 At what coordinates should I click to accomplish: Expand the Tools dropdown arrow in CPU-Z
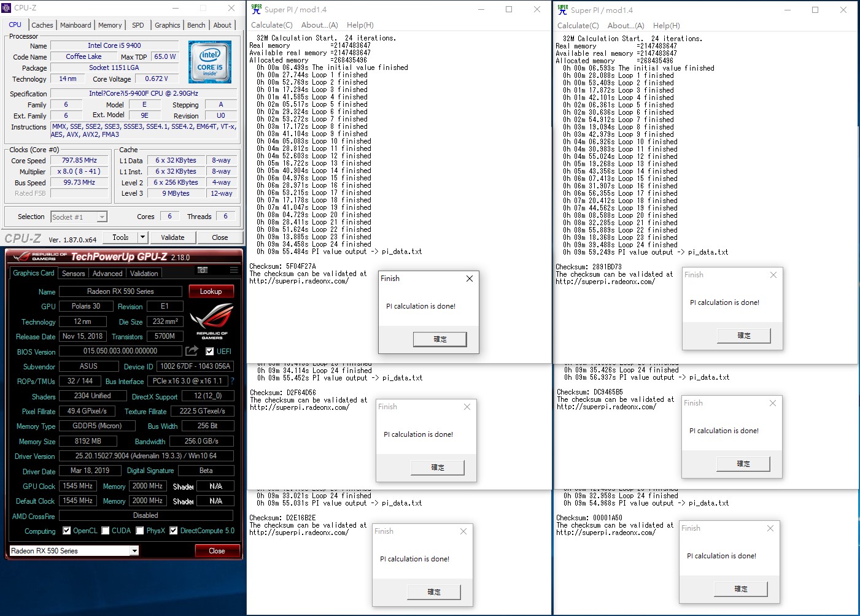click(142, 237)
